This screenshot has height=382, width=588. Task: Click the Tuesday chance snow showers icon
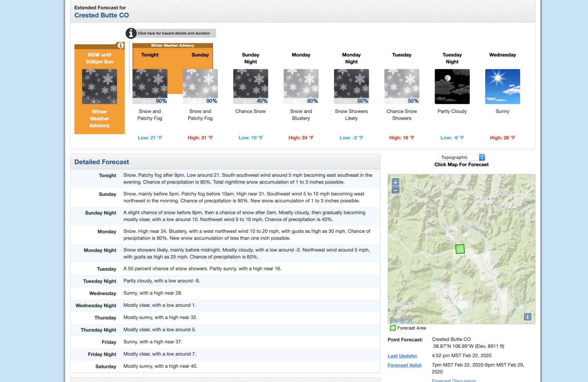(402, 87)
